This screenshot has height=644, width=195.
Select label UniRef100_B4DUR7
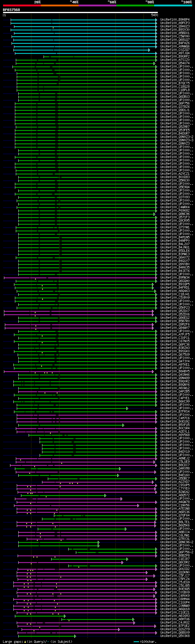pyautogui.click(x=175, y=134)
